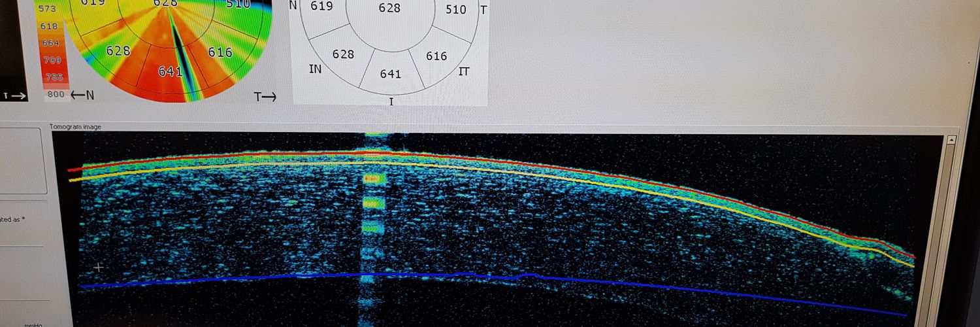
Task: Click the 641 inferior sector on the color map
Action: (x=169, y=71)
